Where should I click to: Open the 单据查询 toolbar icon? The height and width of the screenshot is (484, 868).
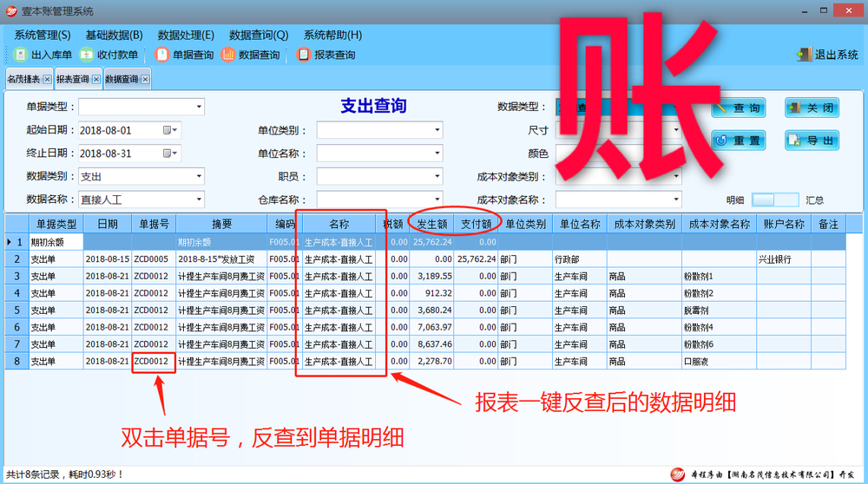tap(161, 55)
